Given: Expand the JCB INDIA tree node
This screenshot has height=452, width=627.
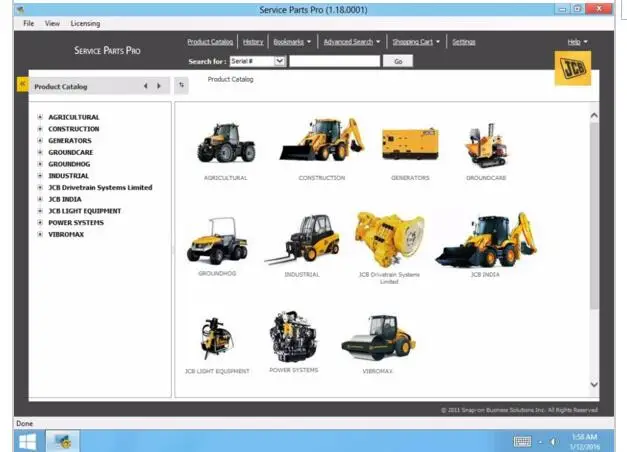Looking at the screenshot, I should tap(40, 199).
